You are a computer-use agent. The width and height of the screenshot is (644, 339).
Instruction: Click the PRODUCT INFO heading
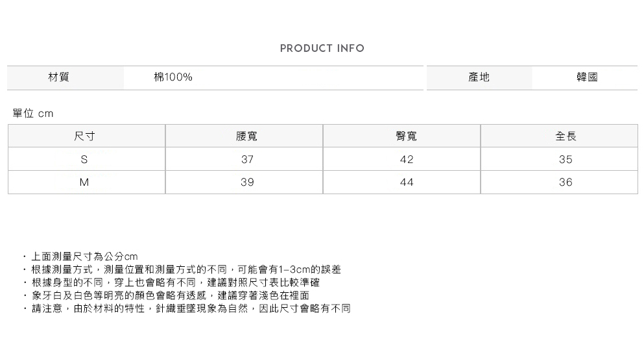click(x=322, y=49)
